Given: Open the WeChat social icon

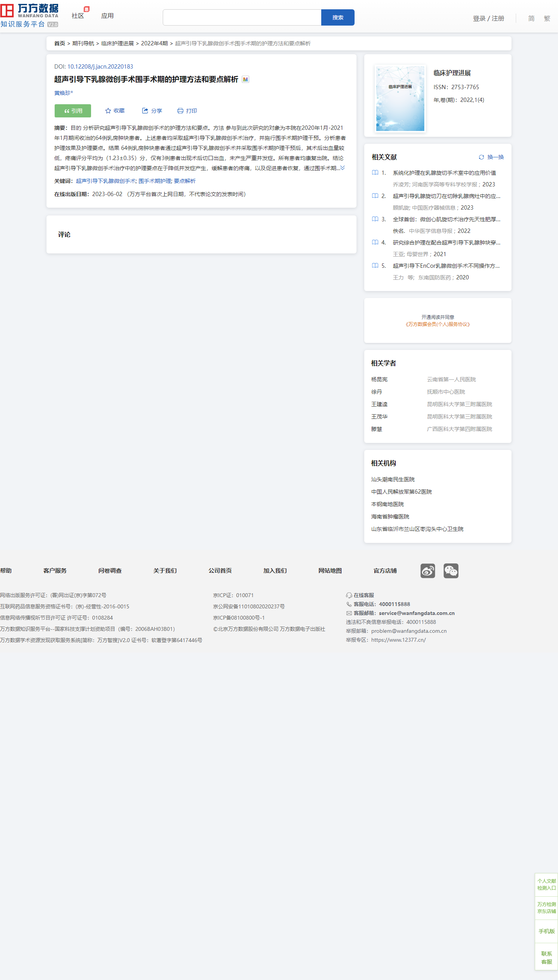Looking at the screenshot, I should [x=451, y=570].
